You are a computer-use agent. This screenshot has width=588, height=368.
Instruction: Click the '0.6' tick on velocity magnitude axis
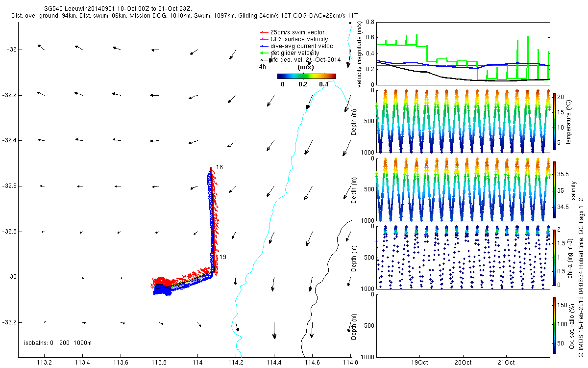[x=370, y=38]
